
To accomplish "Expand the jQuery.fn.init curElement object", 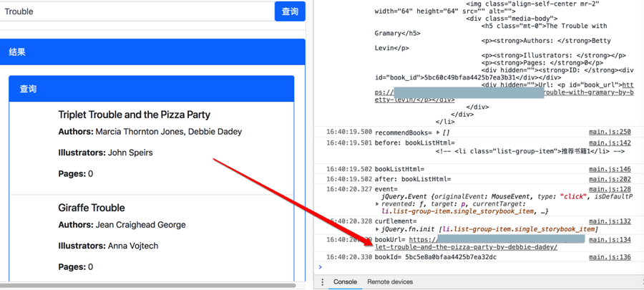I will point(378,229).
